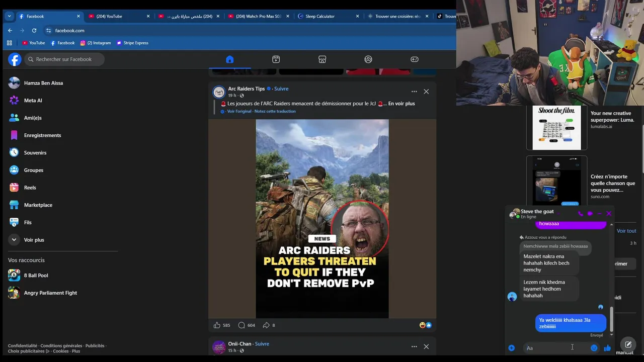Open the Voir tout link on right
This screenshot has height=362, width=644.
point(626,231)
